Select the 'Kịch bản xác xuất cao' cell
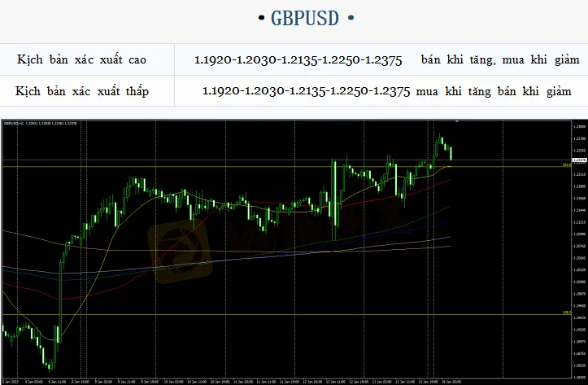Viewport: 588px width, 385px height. (x=87, y=59)
